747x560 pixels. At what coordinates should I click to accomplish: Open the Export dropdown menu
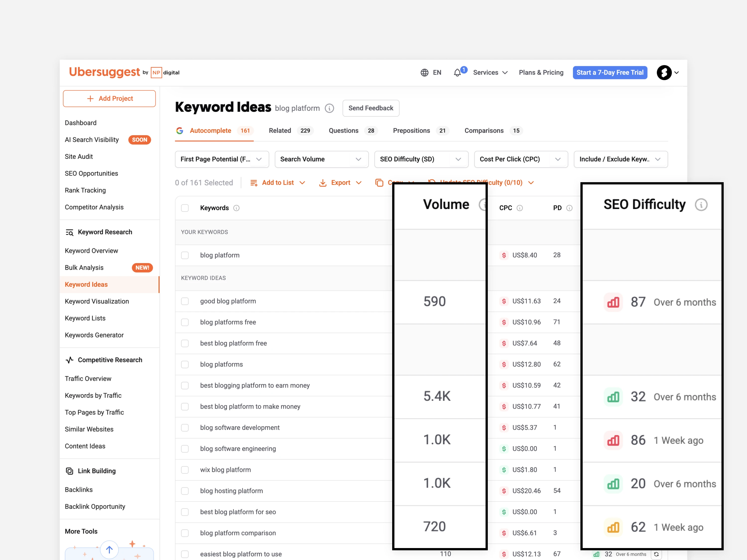(340, 183)
